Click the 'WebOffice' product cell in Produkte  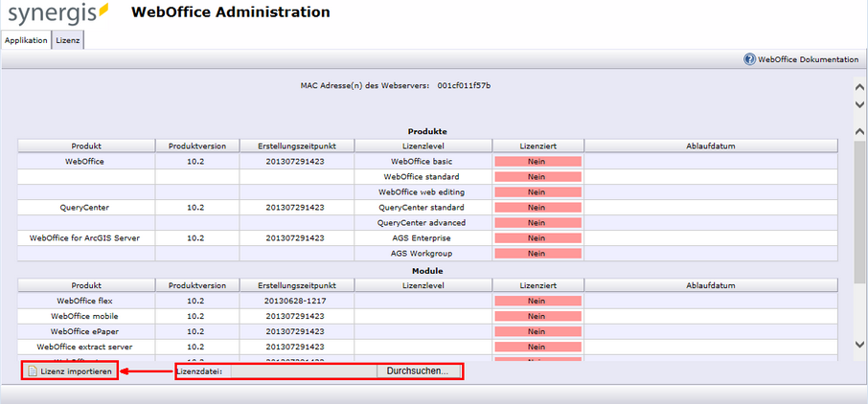(x=86, y=162)
